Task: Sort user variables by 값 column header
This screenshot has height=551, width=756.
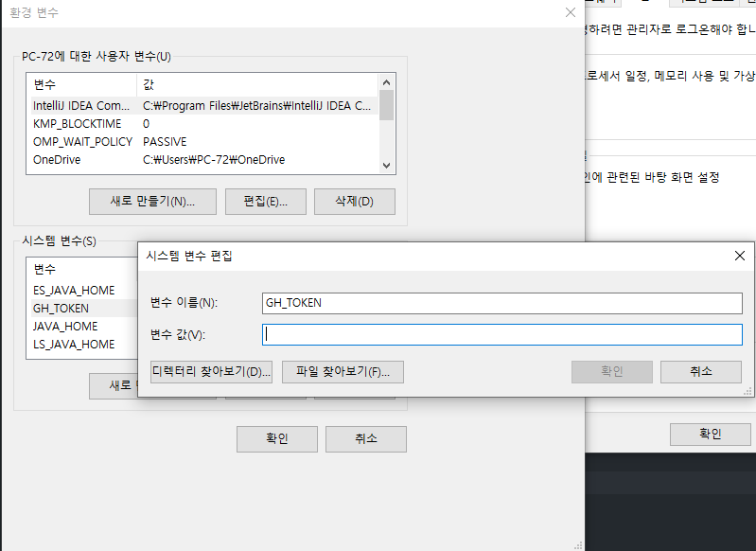Action: pyautogui.click(x=255, y=84)
